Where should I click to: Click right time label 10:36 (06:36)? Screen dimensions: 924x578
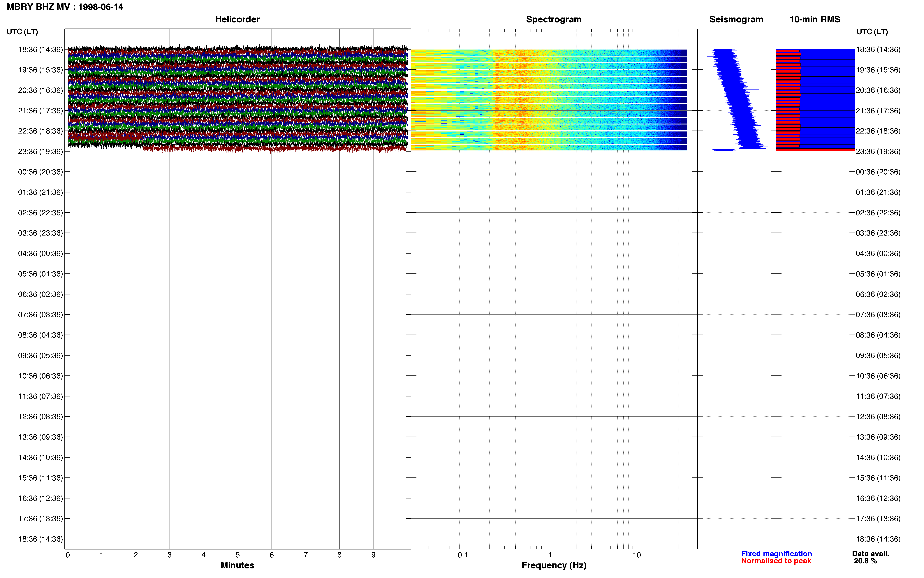coord(878,376)
